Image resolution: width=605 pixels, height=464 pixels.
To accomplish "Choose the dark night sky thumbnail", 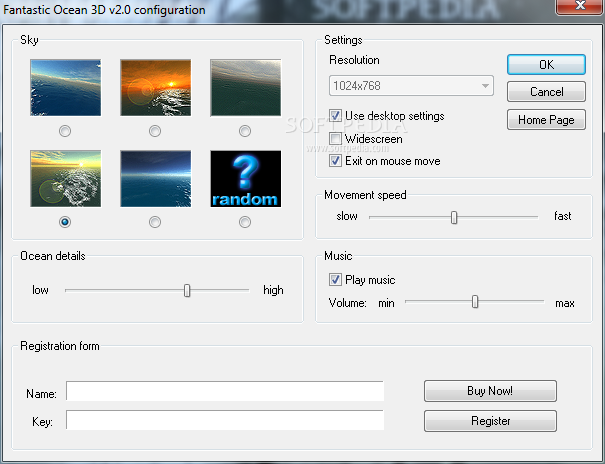I will 155,179.
